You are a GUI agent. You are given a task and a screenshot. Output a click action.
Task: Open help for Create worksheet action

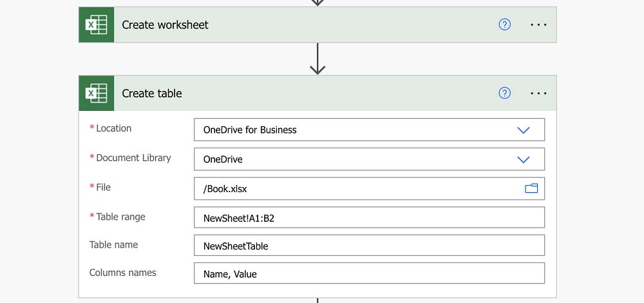(x=505, y=24)
